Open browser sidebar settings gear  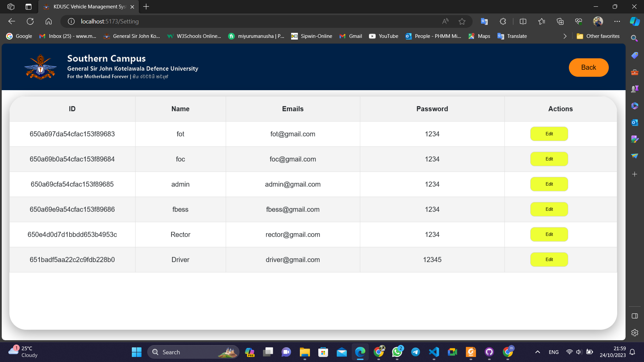(x=635, y=333)
